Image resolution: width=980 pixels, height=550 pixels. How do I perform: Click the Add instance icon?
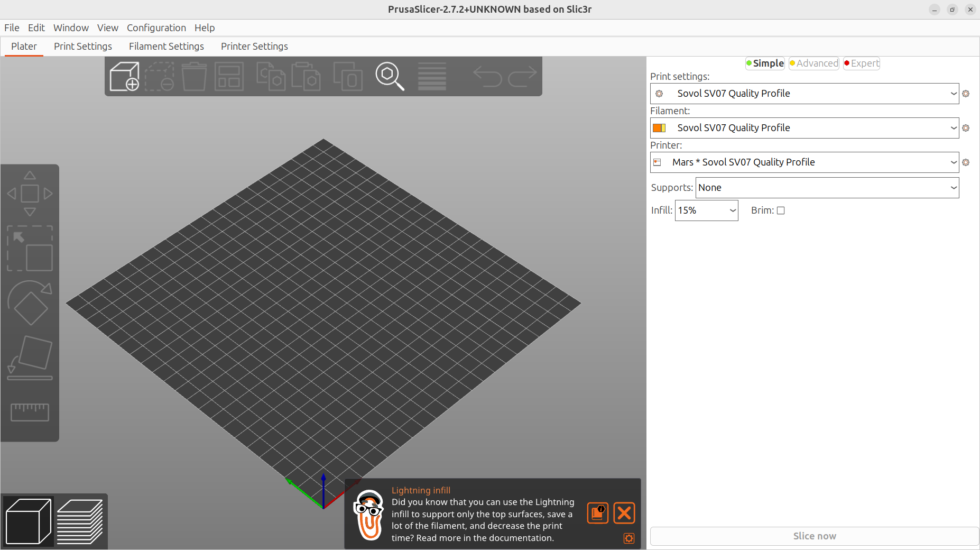[x=348, y=77]
